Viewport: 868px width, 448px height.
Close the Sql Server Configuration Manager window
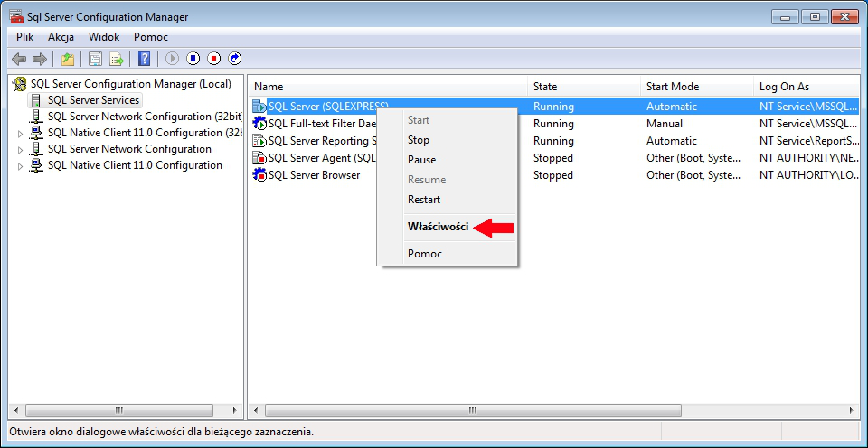844,16
